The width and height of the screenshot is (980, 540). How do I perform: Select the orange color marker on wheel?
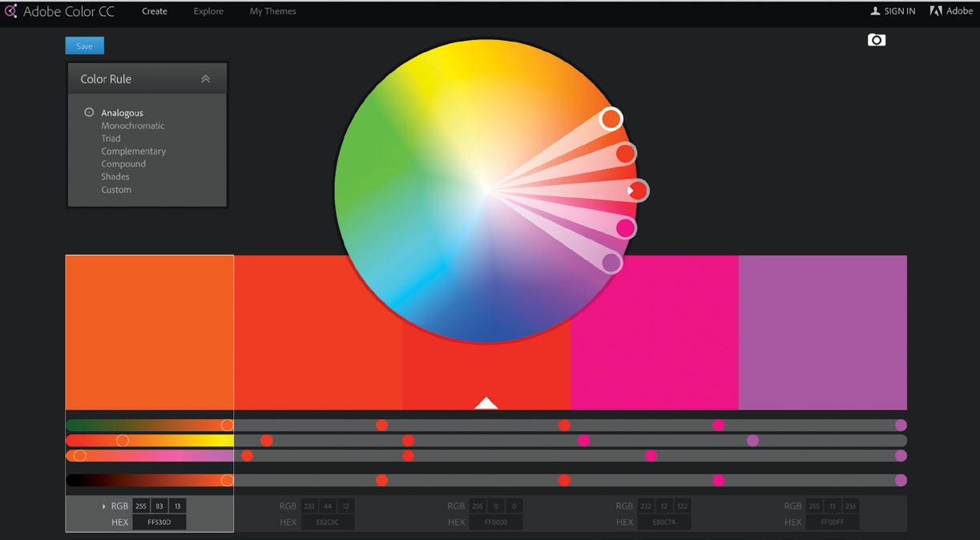click(x=611, y=119)
